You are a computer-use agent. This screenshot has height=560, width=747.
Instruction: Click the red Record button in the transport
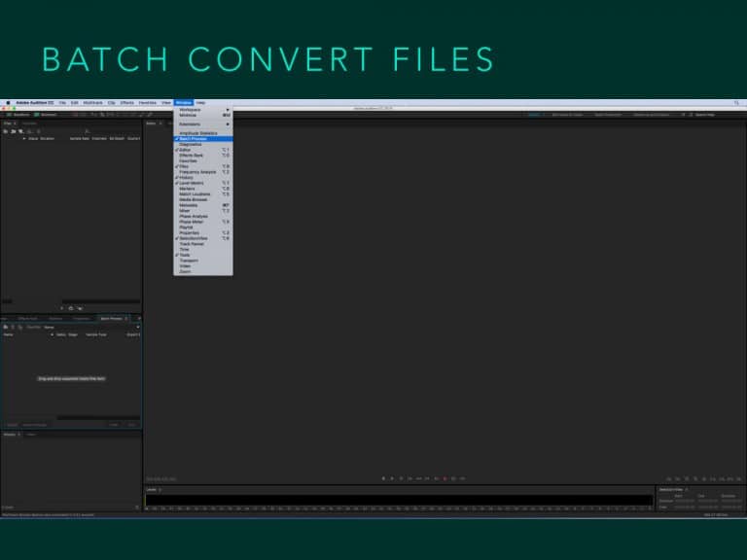tap(445, 478)
